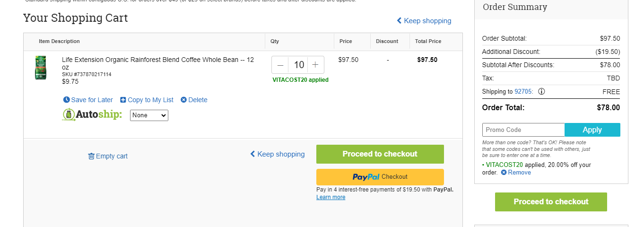Image resolution: width=644 pixels, height=227 pixels.
Task: Click the Empty cart trash icon
Action: pos(91,156)
